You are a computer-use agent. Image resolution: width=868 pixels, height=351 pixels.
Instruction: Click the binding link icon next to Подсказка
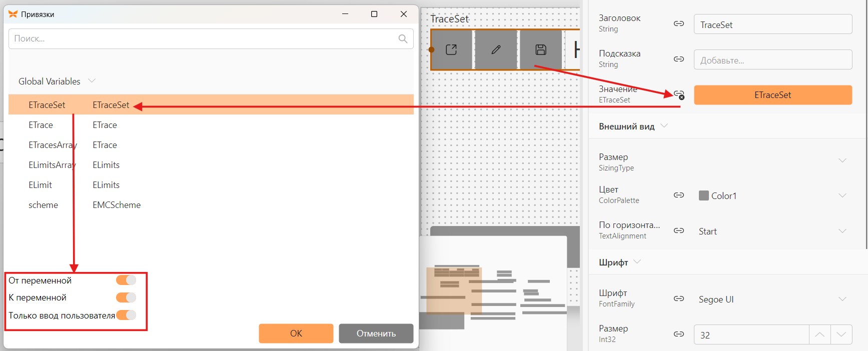pos(679,59)
